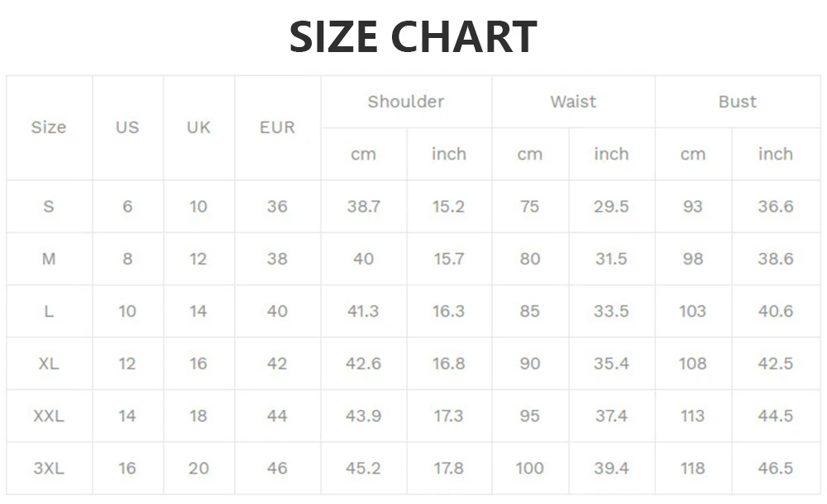Click the S size row label
This screenshot has height=504, width=827.
49,207
